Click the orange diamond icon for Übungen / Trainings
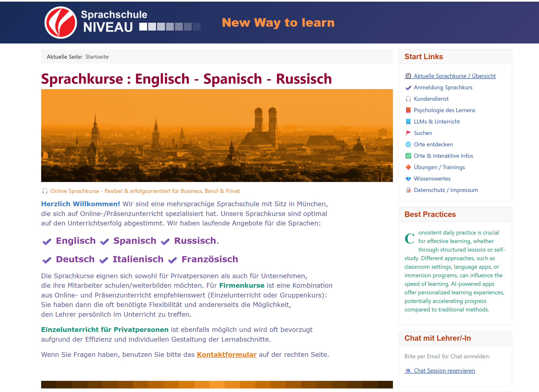Viewport: 539px width, 392px height. (408, 167)
